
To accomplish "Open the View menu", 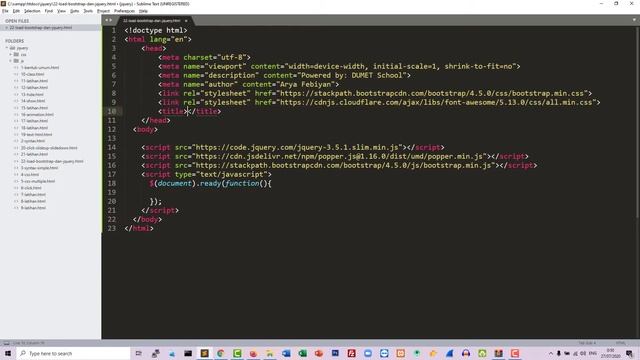I will click(x=62, y=11).
